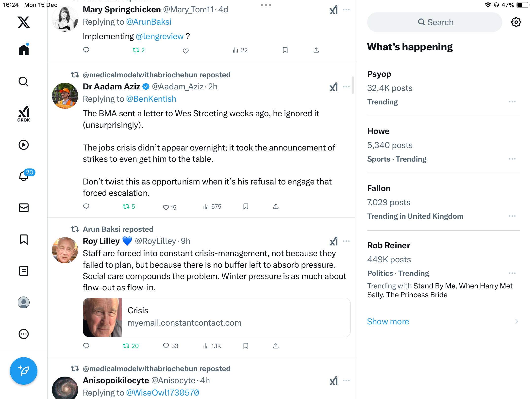Open more options on Roy Lilley's post
This screenshot has width=532, height=399.
[x=346, y=241]
